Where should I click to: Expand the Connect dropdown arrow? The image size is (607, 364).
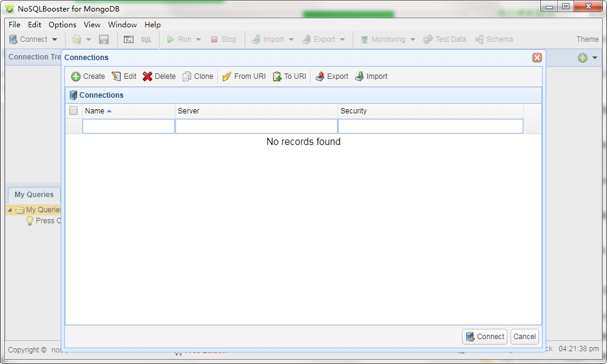pyautogui.click(x=55, y=39)
